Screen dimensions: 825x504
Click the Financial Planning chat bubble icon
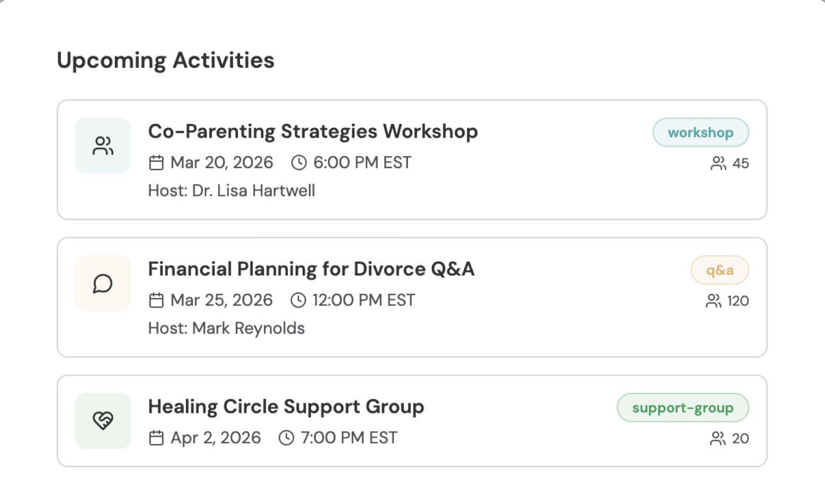point(103,283)
